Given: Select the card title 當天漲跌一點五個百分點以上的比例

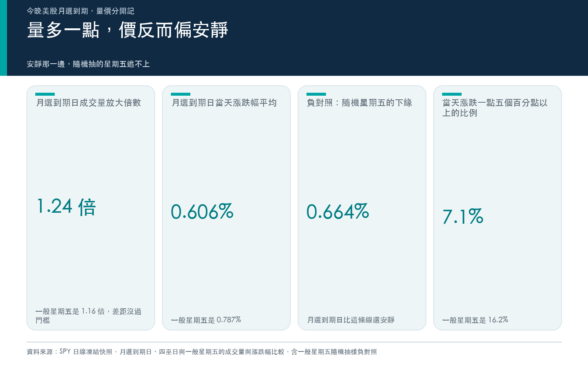Looking at the screenshot, I should tap(495, 108).
